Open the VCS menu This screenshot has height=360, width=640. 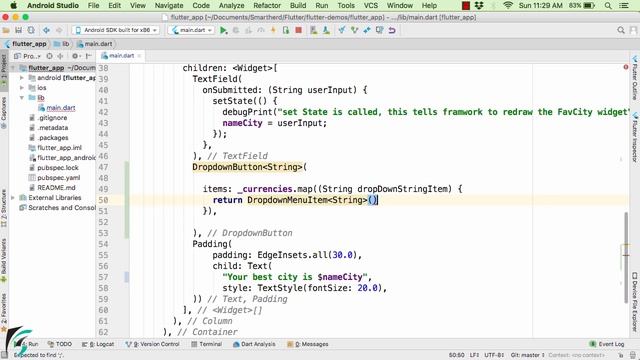pos(371,6)
